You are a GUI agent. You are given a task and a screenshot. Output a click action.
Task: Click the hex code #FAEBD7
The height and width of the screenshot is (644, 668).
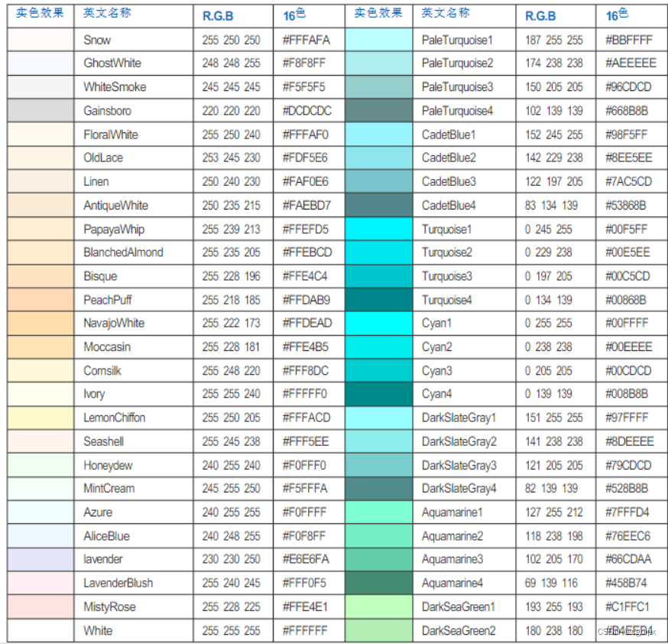coord(306,206)
